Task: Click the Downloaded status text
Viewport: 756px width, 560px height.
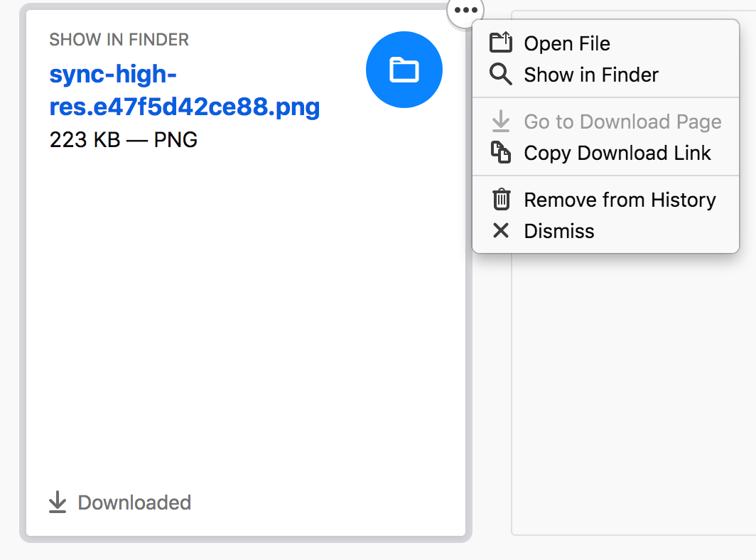Action: [134, 502]
